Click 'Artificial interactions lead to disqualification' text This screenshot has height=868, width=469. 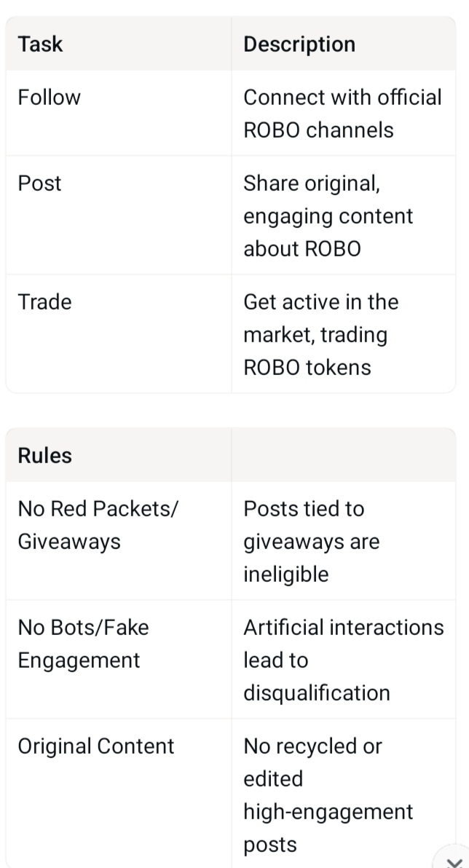coord(343,644)
